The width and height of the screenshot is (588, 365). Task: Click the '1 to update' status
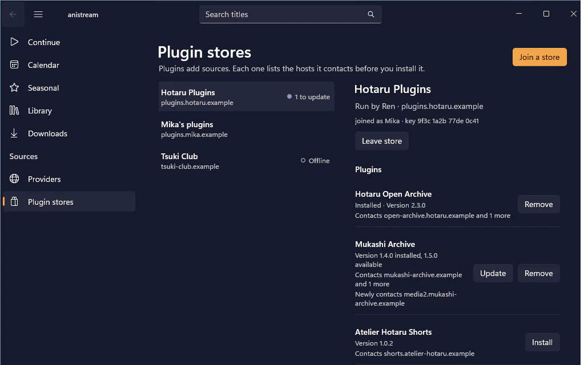pyautogui.click(x=308, y=97)
